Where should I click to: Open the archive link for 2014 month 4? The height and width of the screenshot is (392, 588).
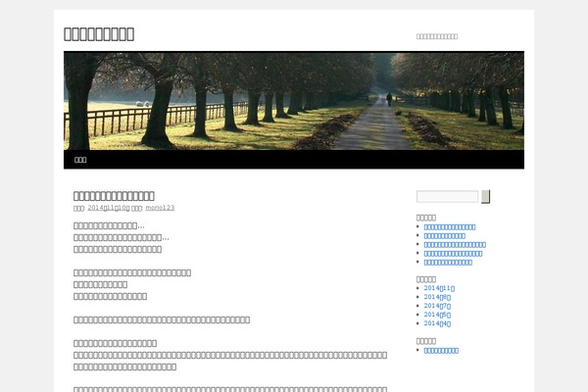tap(437, 323)
